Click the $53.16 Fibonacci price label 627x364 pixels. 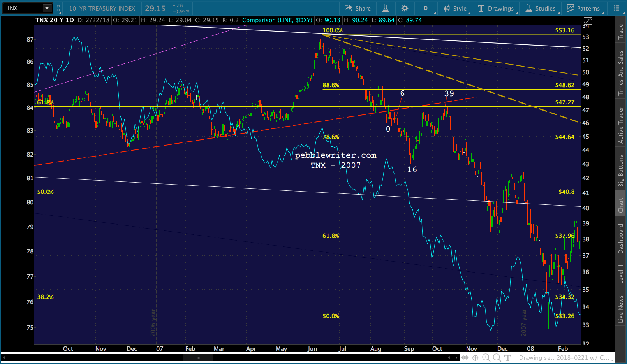pos(565,30)
